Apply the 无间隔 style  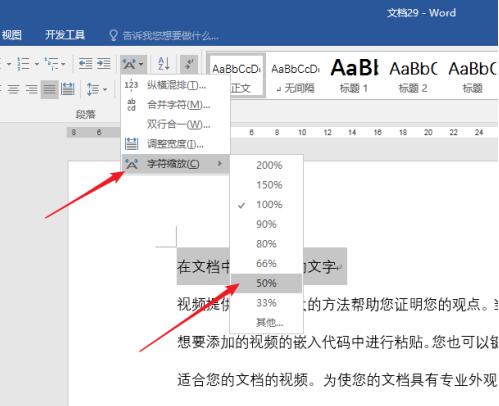296,77
